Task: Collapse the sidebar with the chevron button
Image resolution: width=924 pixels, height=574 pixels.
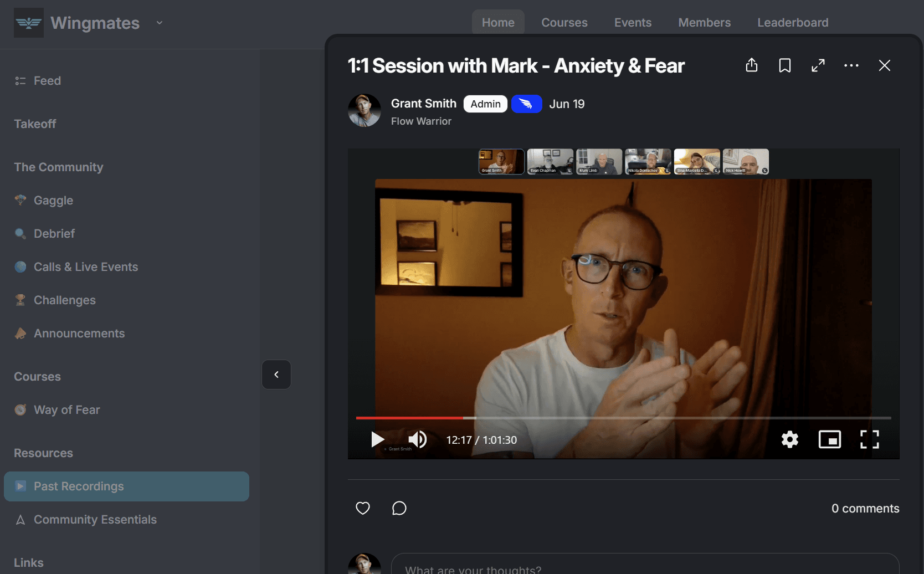Action: click(276, 375)
